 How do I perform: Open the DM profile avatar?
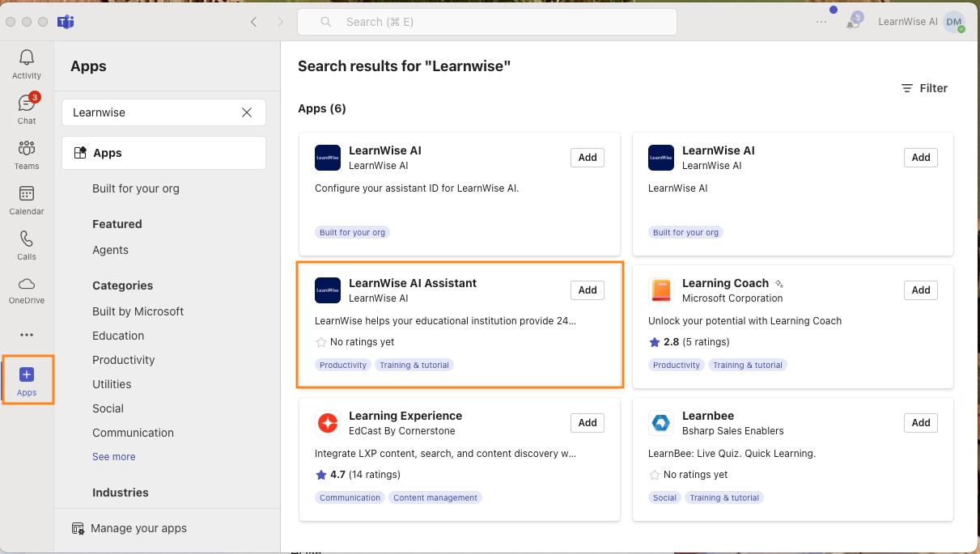(x=954, y=22)
